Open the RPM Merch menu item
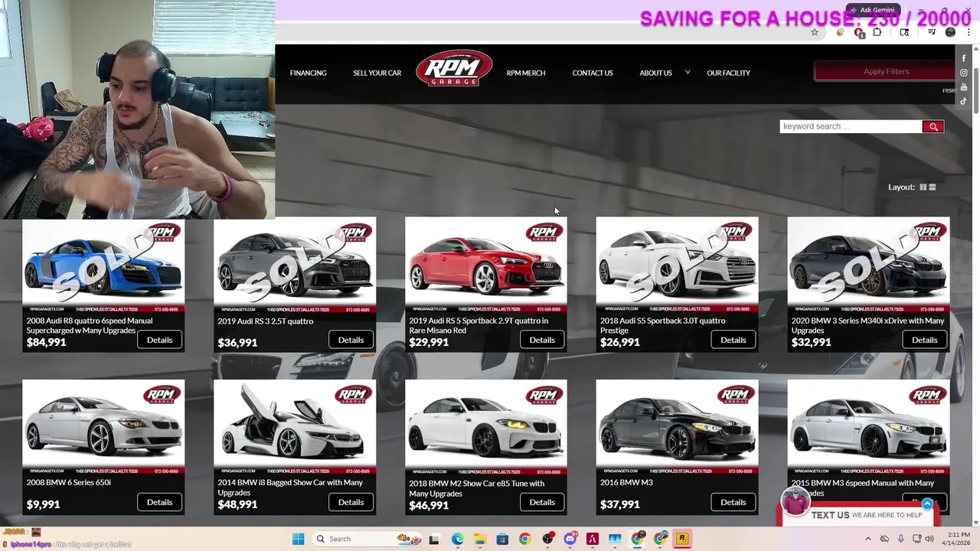 click(x=525, y=73)
